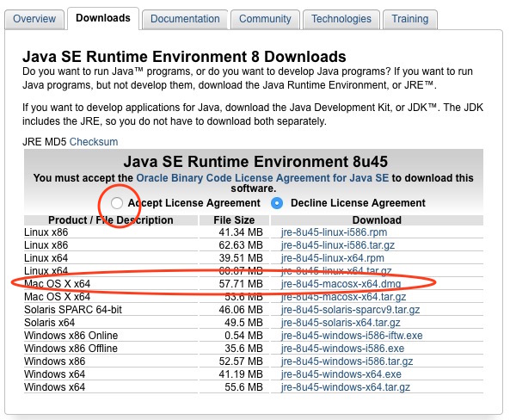Go to the Technologies tab

click(341, 19)
